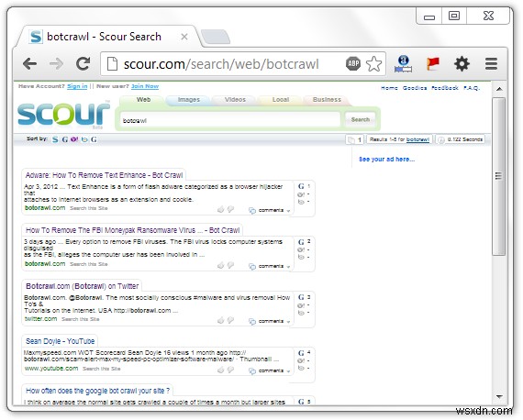
Task: Click the page scrollbar up arrow
Action: pos(499,89)
